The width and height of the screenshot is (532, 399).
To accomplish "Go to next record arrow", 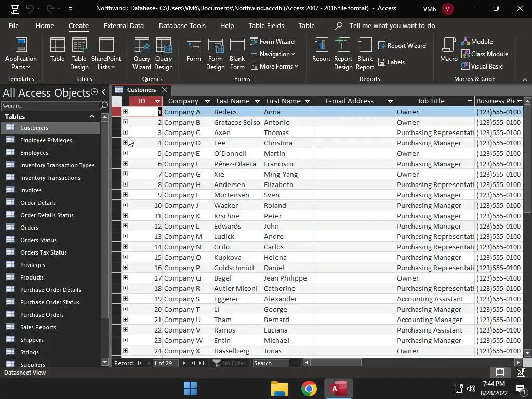I will pos(184,363).
